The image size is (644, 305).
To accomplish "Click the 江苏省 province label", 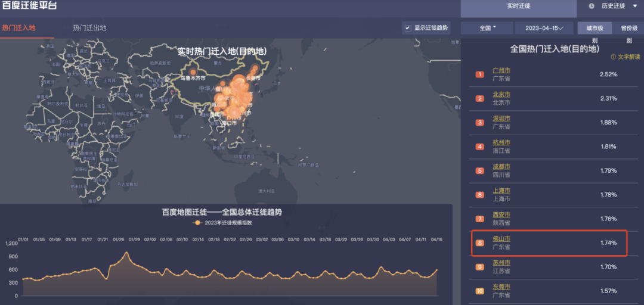I will 501,271.
